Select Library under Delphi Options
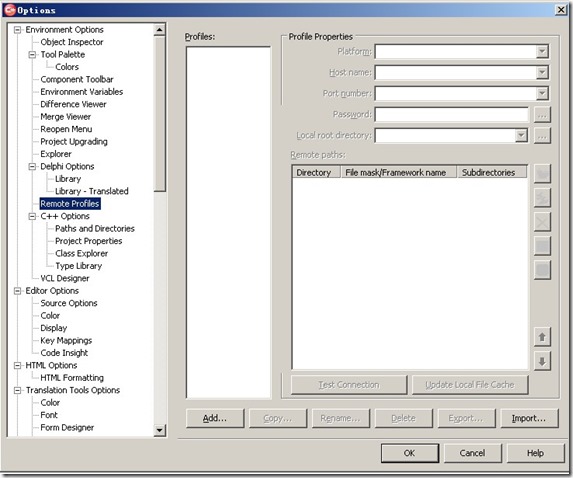This screenshot has height=478, width=573. [x=68, y=179]
